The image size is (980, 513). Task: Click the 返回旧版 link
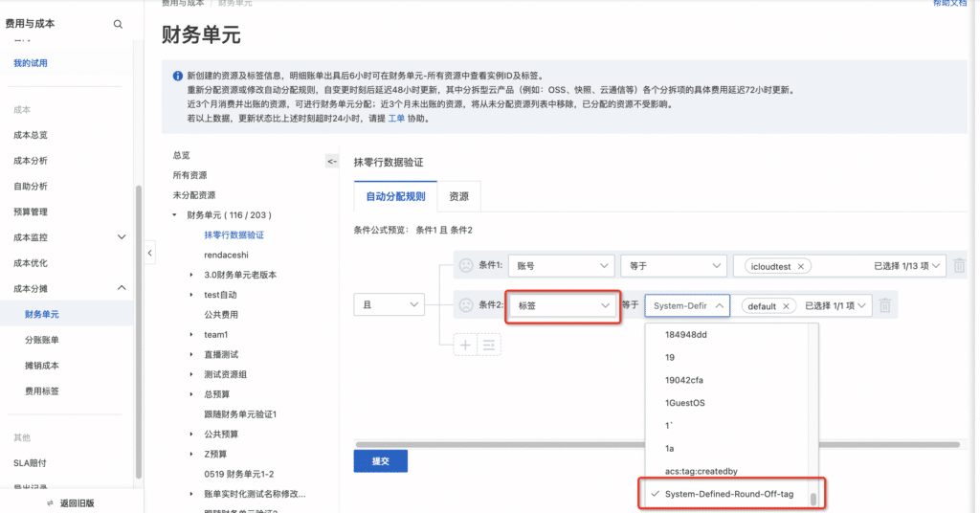(77, 503)
